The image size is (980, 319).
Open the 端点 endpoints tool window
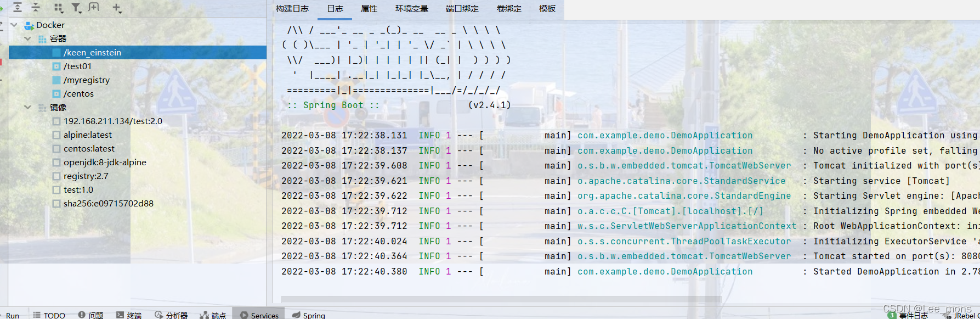click(213, 315)
